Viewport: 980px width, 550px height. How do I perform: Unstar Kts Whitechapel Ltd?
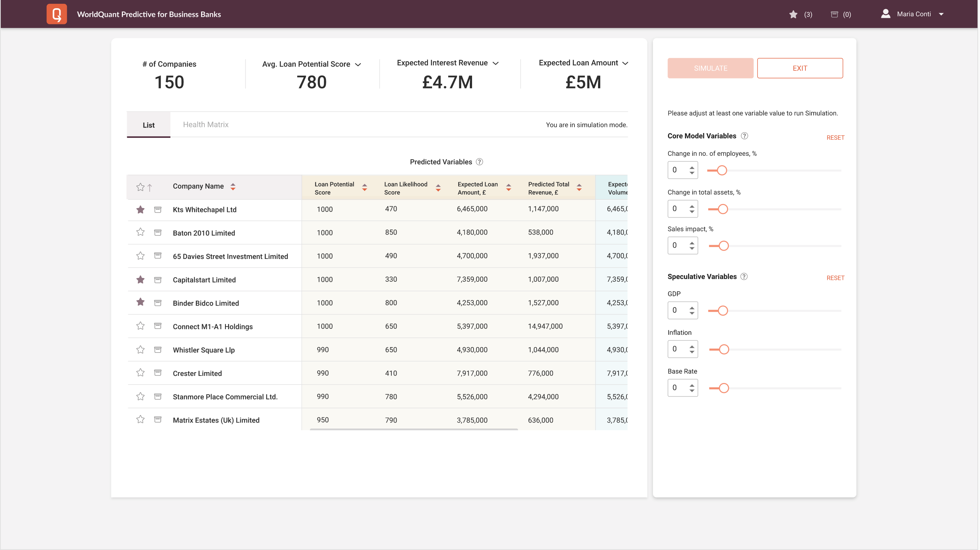pos(141,210)
